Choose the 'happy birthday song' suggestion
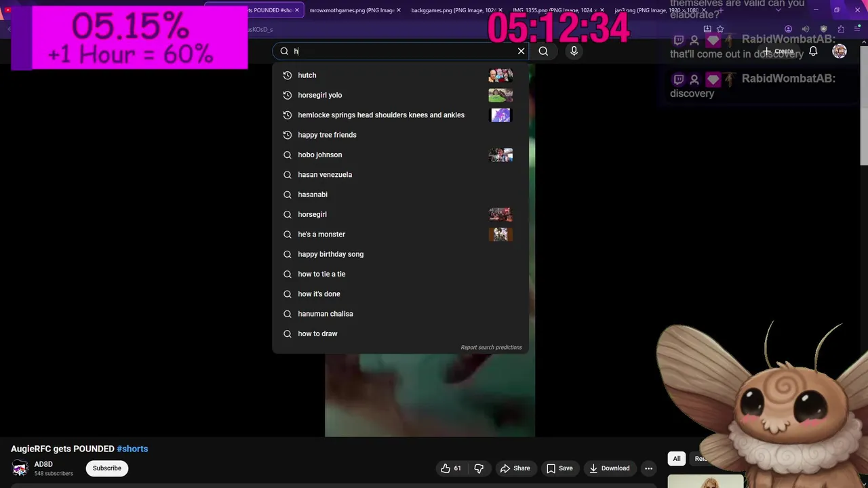 click(400, 254)
